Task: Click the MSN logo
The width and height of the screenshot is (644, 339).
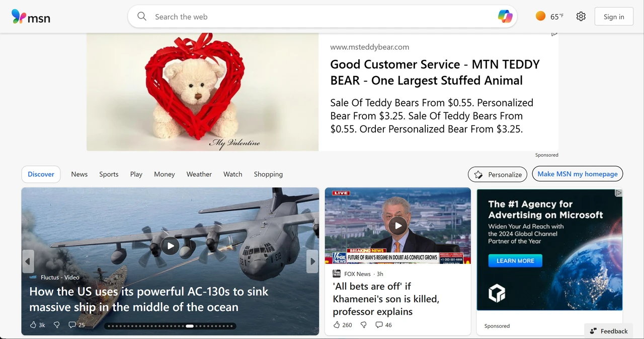Action: [x=30, y=17]
